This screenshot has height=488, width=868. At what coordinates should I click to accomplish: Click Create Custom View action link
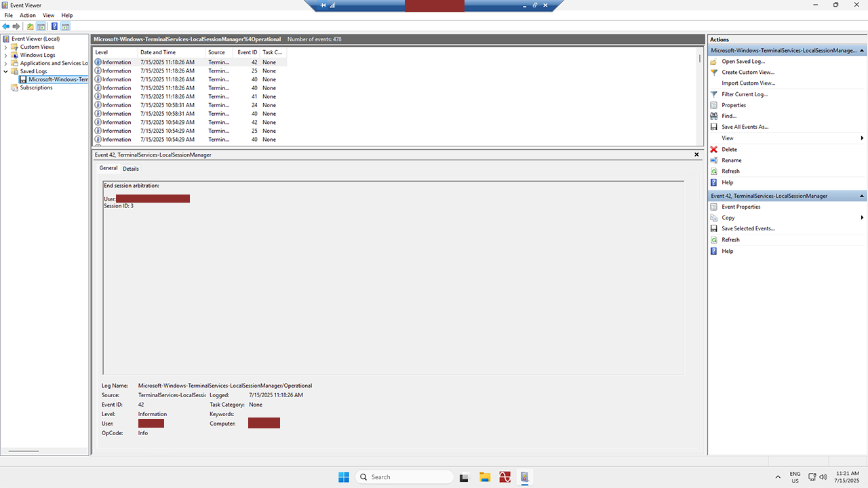click(x=748, y=72)
